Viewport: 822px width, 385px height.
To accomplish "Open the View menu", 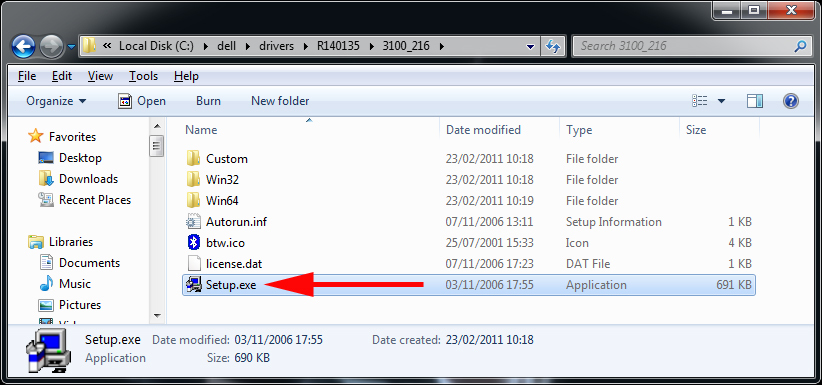I will pyautogui.click(x=100, y=76).
